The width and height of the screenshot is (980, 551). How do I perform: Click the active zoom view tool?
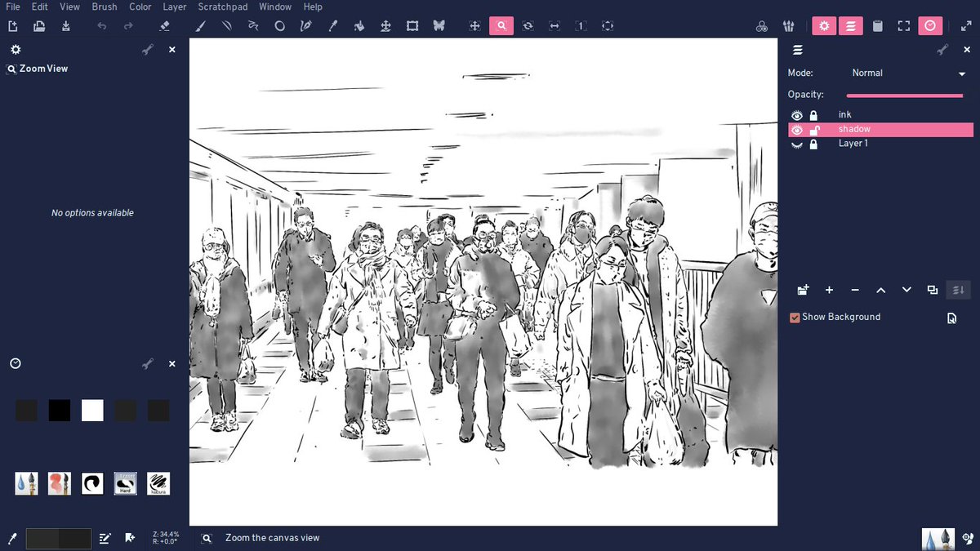coord(501,26)
